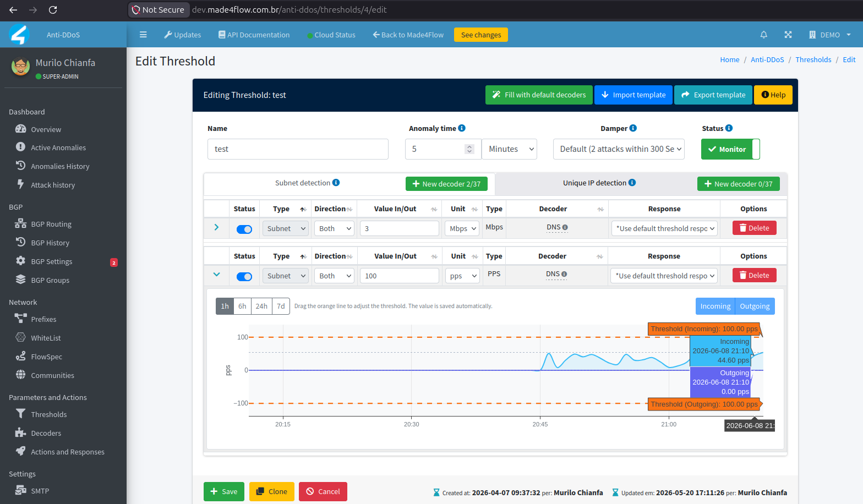Click the Name input field containing test
The width and height of the screenshot is (863, 504).
298,149
